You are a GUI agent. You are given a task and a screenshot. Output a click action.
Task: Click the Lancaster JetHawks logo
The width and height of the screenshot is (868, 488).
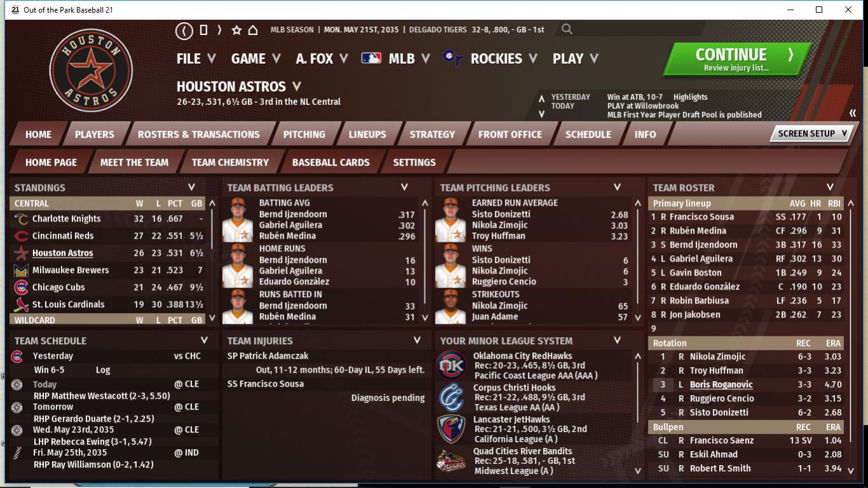(x=451, y=429)
